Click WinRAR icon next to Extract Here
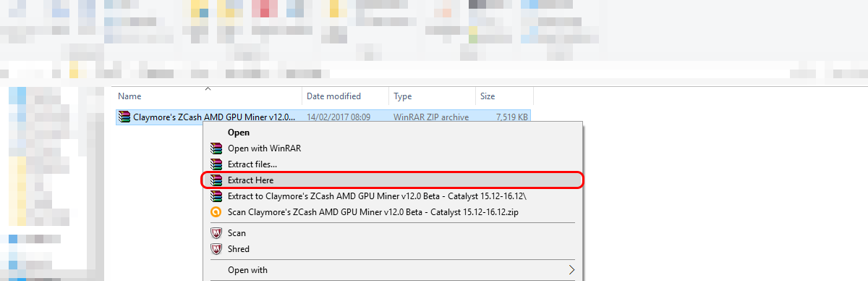The width and height of the screenshot is (868, 281). click(215, 180)
